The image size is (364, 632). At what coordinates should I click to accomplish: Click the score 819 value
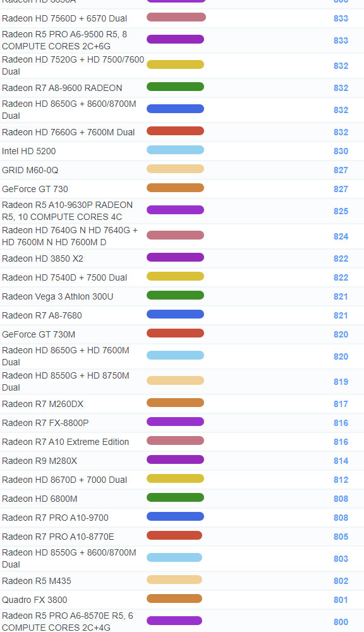pyautogui.click(x=341, y=382)
